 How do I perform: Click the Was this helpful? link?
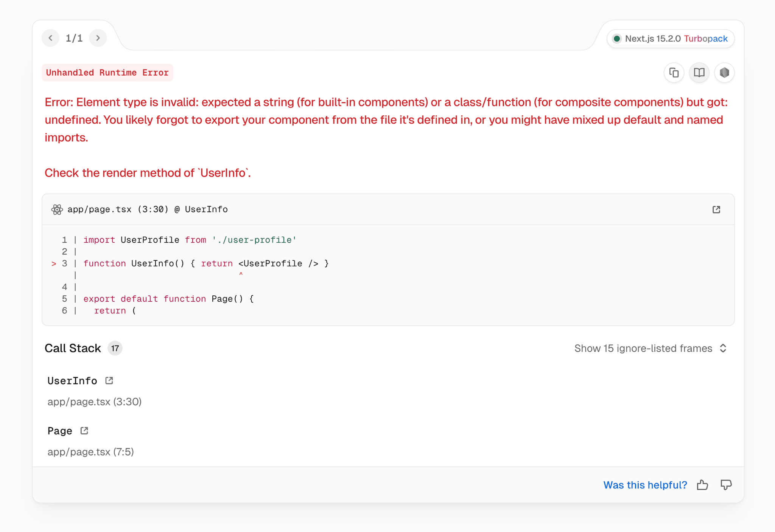[x=645, y=485]
